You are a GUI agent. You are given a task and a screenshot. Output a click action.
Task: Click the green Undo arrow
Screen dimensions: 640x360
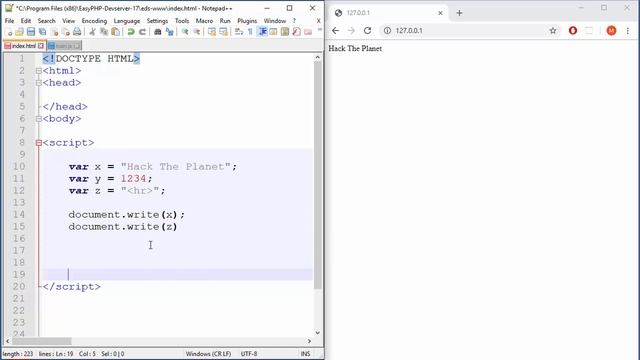(131, 32)
